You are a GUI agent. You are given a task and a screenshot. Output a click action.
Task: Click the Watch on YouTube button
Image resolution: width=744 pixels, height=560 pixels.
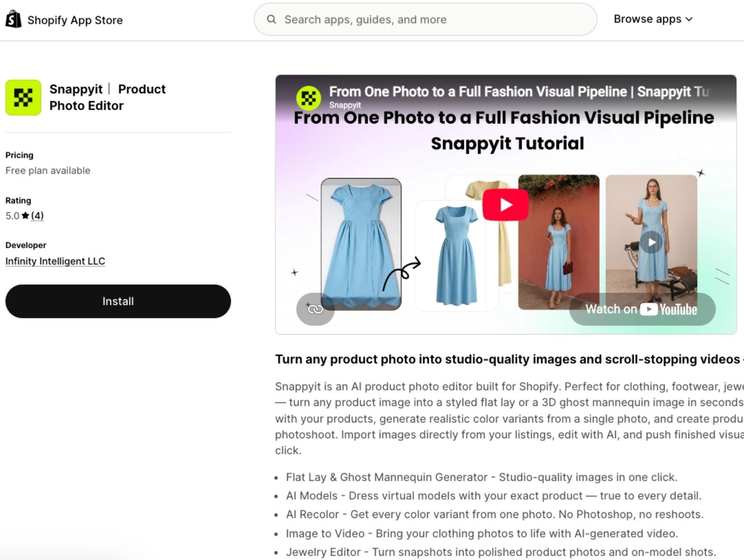(642, 309)
